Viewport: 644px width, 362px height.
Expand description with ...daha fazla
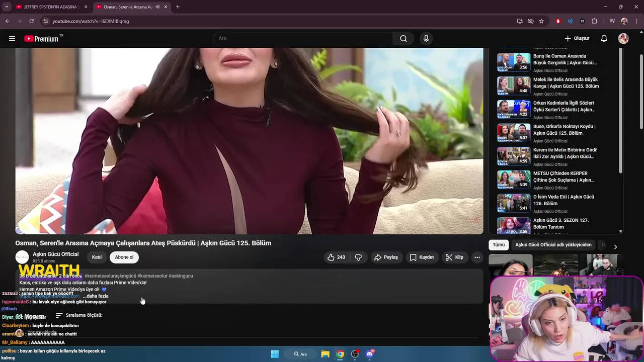click(x=96, y=296)
